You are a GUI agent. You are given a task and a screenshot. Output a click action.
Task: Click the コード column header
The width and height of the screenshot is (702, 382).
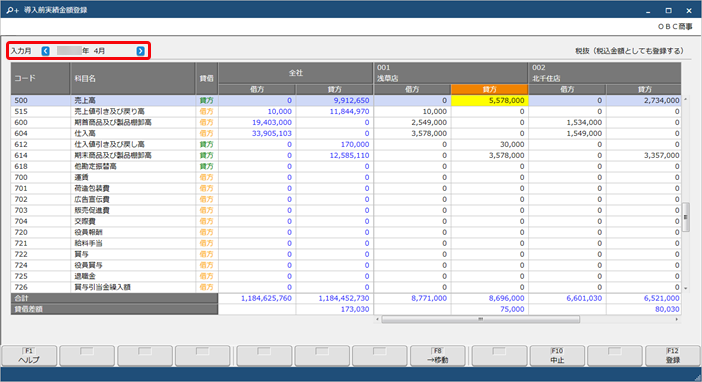40,78
